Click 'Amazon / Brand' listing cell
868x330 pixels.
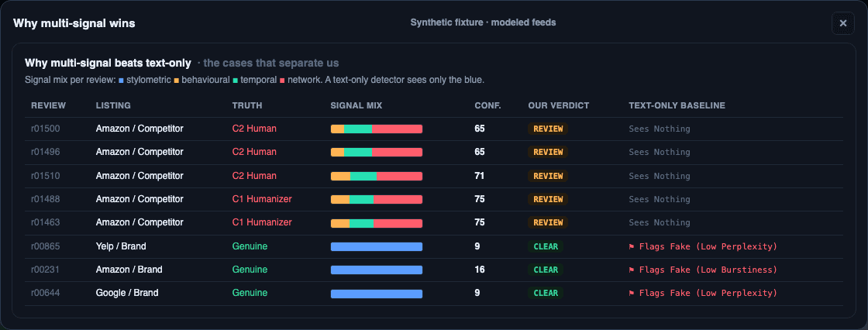coord(129,269)
